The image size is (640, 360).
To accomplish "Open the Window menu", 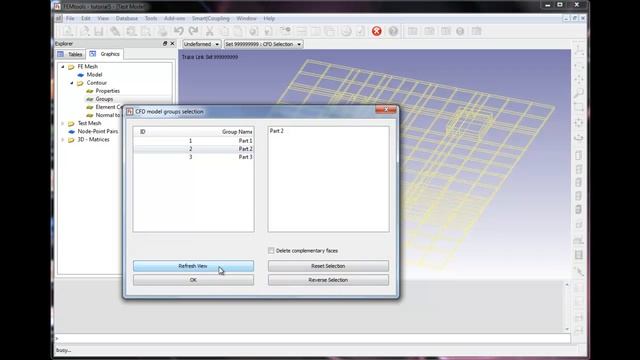I will tap(246, 18).
